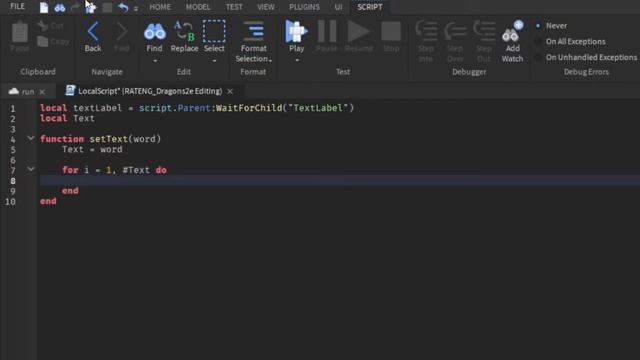Click the Text = word assignment line
The height and width of the screenshot is (360, 640).
(92, 149)
